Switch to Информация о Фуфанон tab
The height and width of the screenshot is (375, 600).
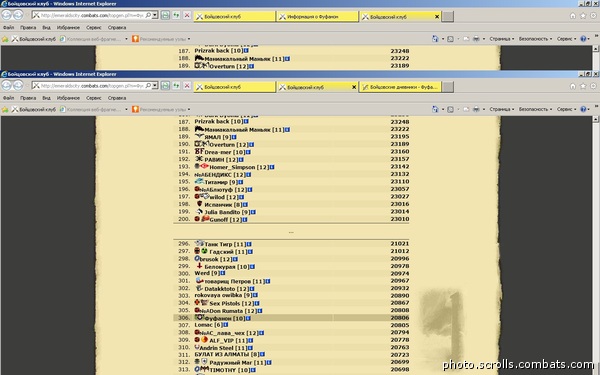coord(317,16)
